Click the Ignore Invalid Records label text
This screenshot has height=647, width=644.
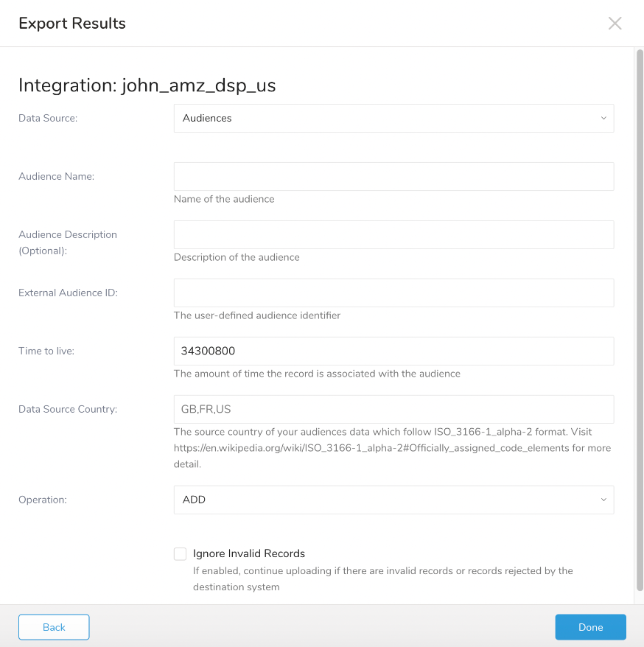[x=249, y=553]
